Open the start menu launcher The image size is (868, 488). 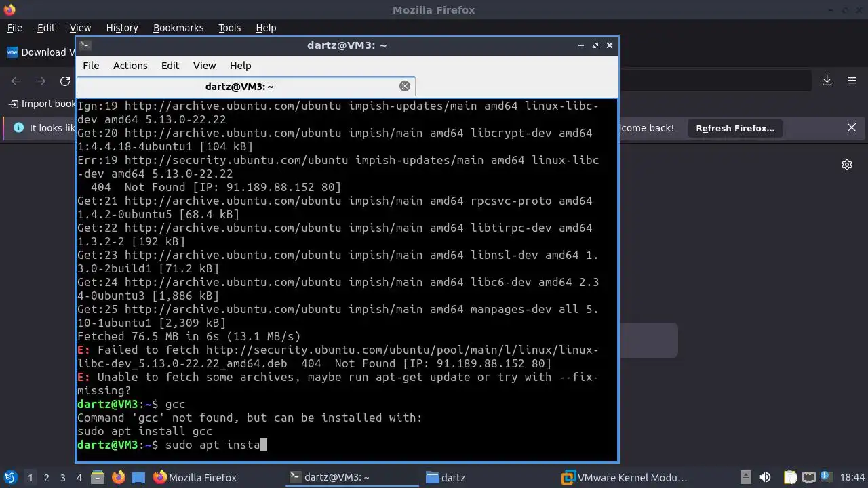pos(11,477)
